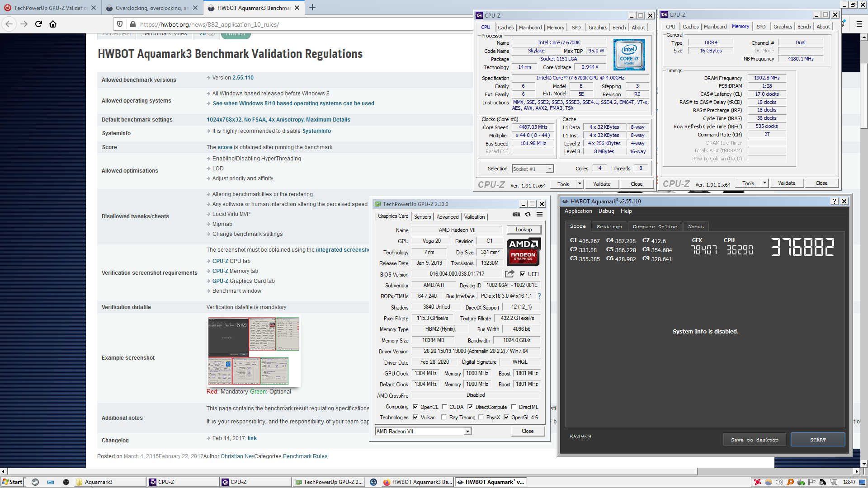
Task: Open the Validation tab in GPU-Z
Action: click(474, 217)
